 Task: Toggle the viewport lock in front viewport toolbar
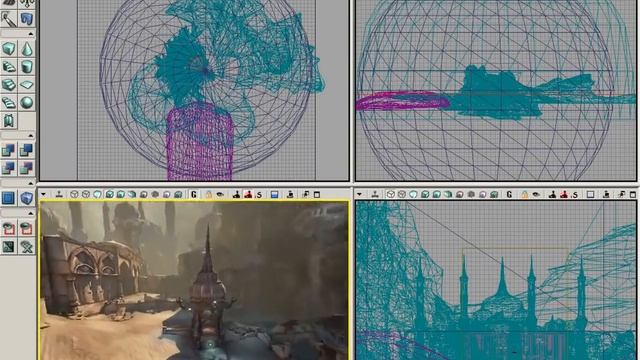pos(524,195)
